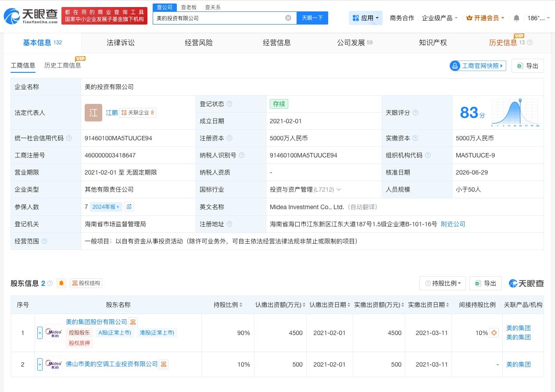Open the 应用 dropdown
Screen dimensions: 555x392
pyautogui.click(x=365, y=18)
